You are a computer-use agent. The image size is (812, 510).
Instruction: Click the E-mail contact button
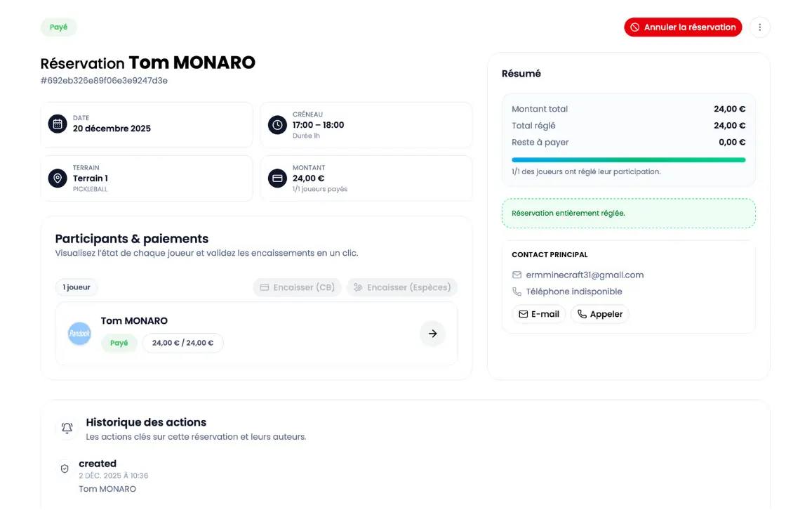point(539,314)
